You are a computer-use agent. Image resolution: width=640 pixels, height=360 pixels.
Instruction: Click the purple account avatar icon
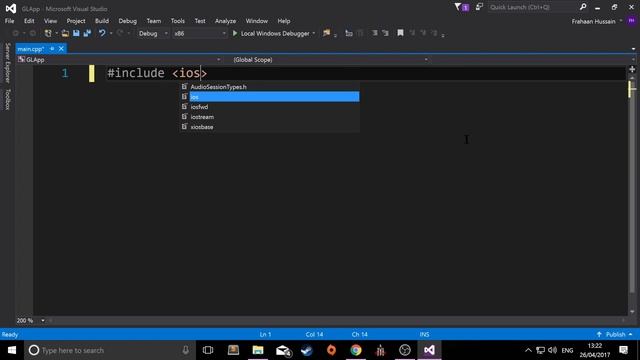(631, 21)
